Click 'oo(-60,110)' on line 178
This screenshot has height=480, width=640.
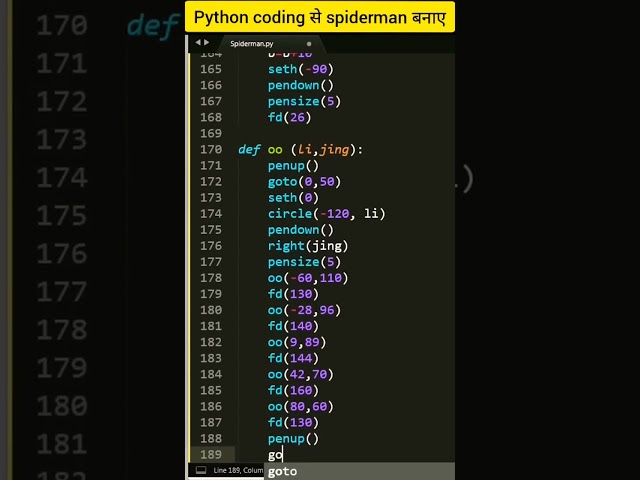click(308, 278)
